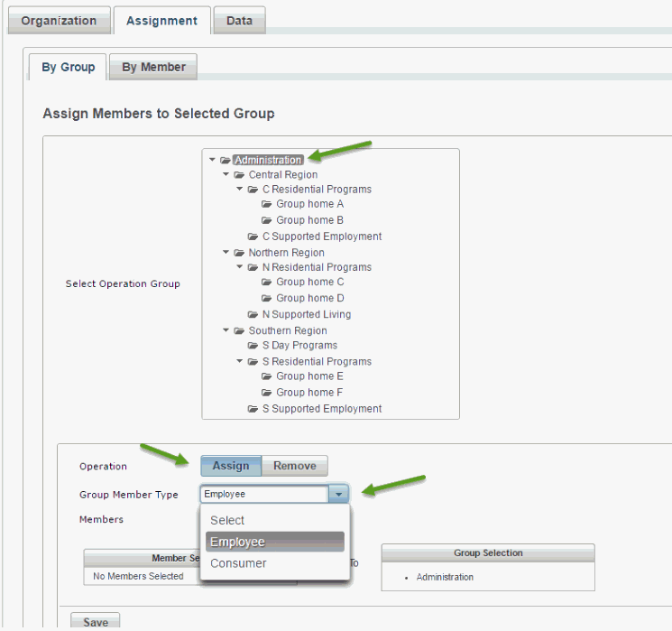The image size is (672, 631).
Task: Select Group home E in the tree
Action: pos(309,376)
